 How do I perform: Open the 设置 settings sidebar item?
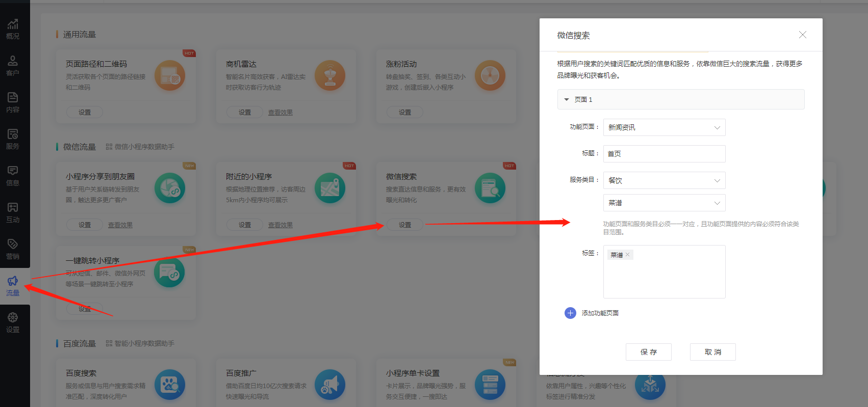[x=13, y=322]
